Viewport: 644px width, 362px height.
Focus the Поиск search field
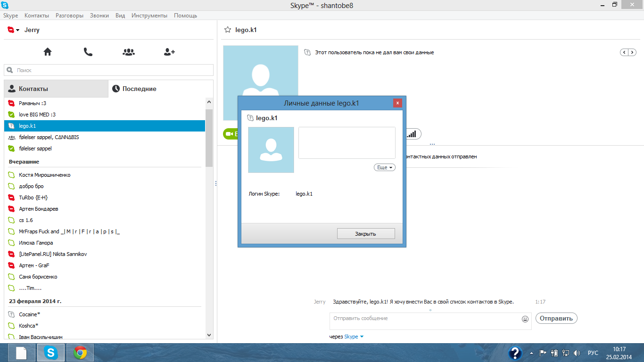tap(108, 70)
